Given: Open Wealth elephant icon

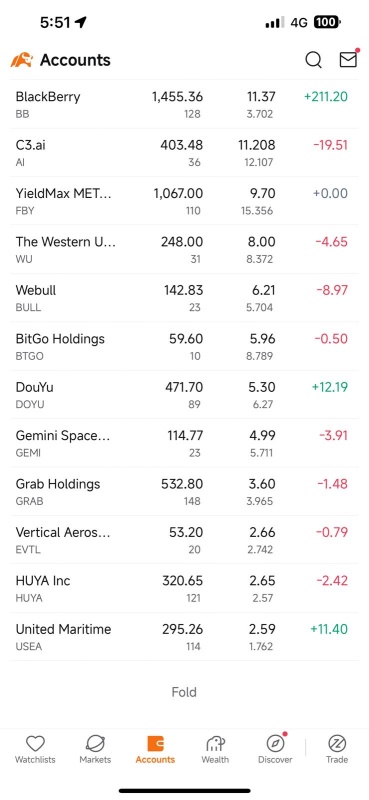Looking at the screenshot, I should (x=215, y=749).
